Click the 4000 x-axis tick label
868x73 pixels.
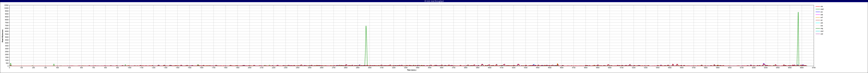point(490,68)
